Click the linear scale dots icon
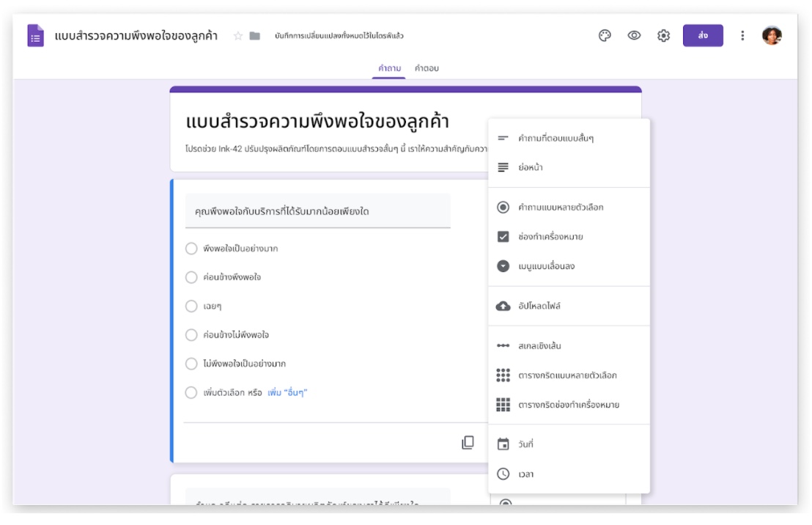Viewport: 812px width, 525px height. coord(503,345)
